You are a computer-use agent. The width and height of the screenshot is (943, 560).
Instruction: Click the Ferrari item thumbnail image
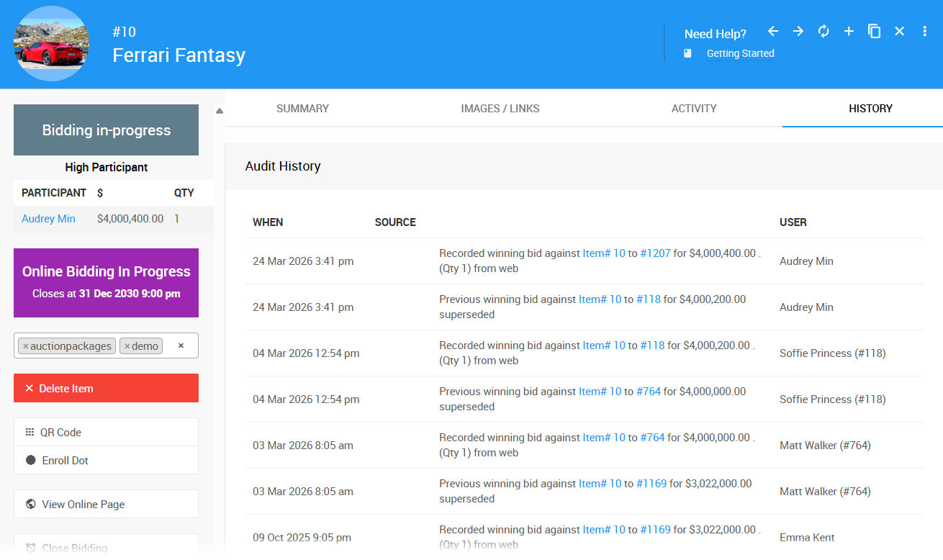coord(52,44)
